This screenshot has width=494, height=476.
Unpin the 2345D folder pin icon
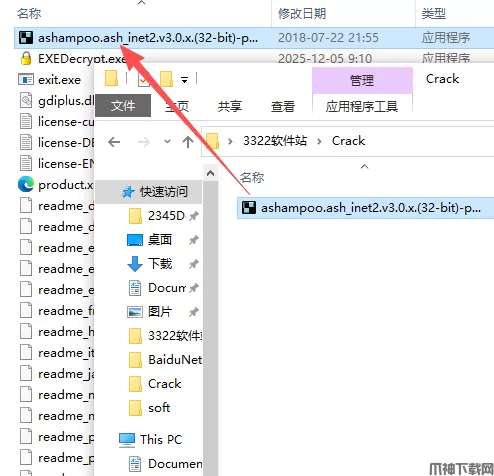coord(194,216)
